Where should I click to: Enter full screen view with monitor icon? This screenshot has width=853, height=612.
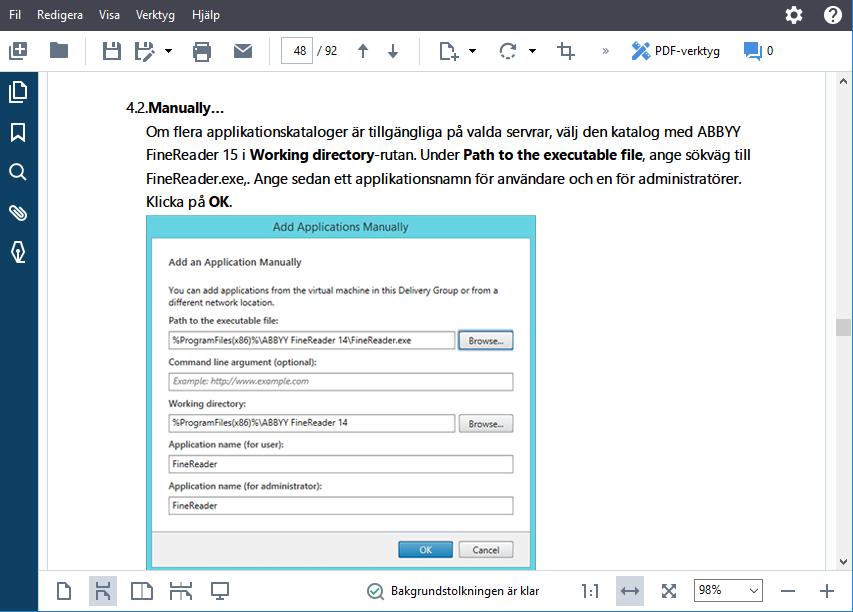(x=220, y=591)
